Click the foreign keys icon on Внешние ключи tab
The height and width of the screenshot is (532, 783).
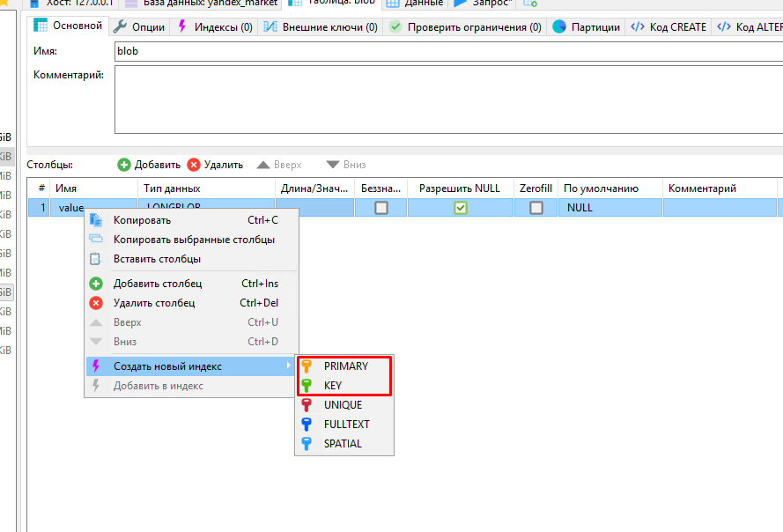point(270,26)
